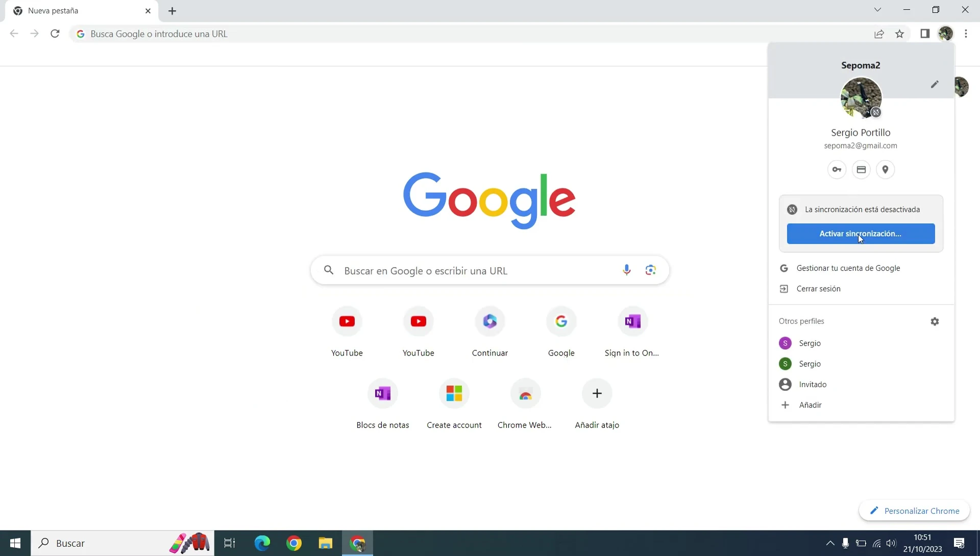Switch to the green Sergio profile
The width and height of the screenshot is (980, 556).
(x=861, y=364)
